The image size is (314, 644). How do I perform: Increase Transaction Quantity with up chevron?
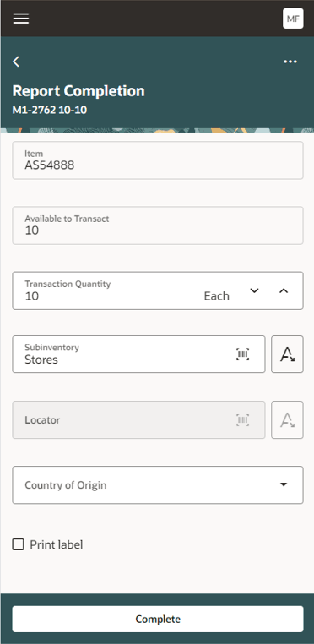(x=284, y=290)
